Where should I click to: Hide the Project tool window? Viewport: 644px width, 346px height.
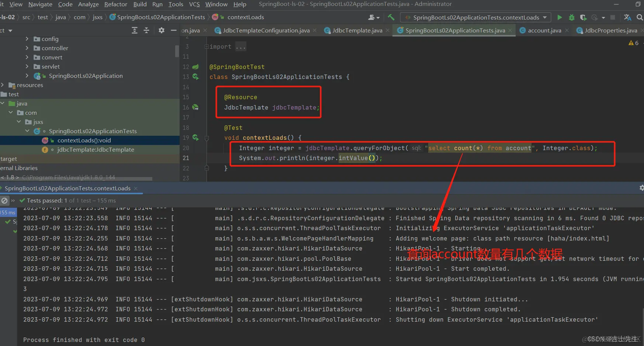tap(174, 30)
